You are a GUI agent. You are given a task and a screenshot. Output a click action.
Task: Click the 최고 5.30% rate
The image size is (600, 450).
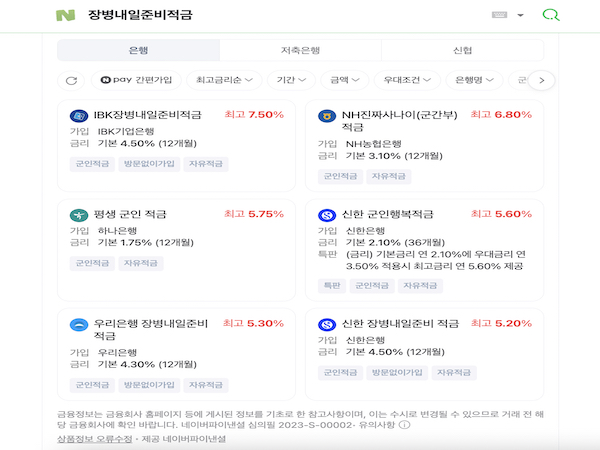coord(253,323)
